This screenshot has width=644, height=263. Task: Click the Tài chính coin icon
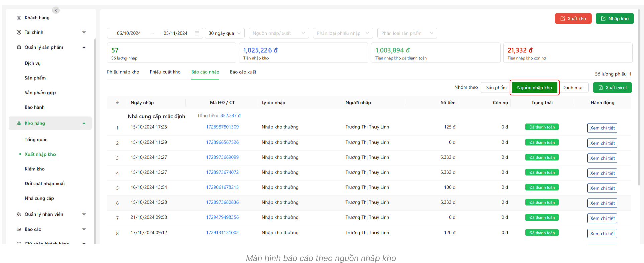click(x=19, y=32)
